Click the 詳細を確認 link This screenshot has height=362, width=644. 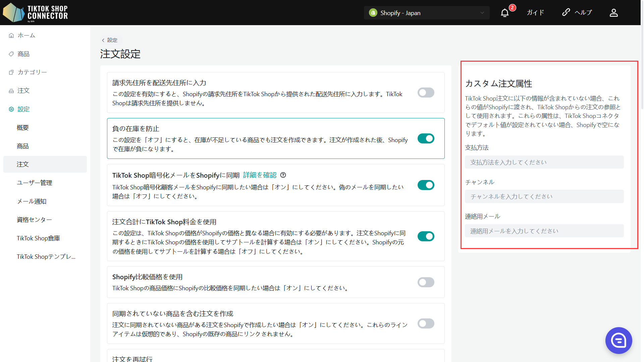pos(260,175)
